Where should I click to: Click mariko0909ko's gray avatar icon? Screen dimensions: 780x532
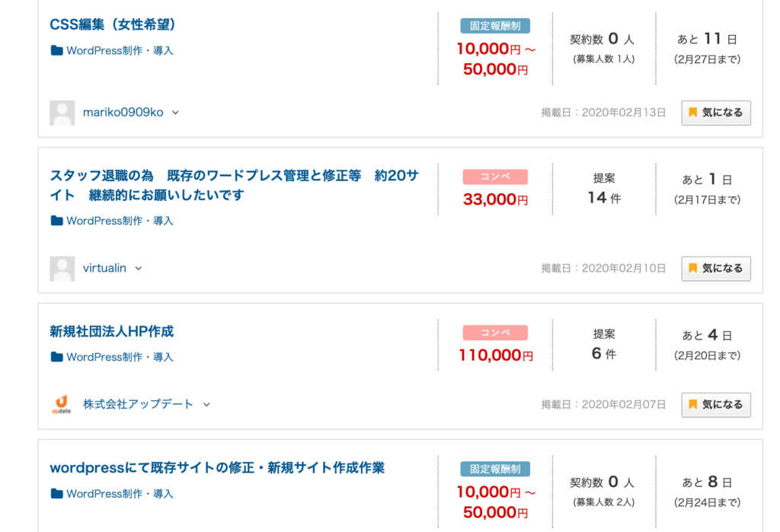point(62,113)
